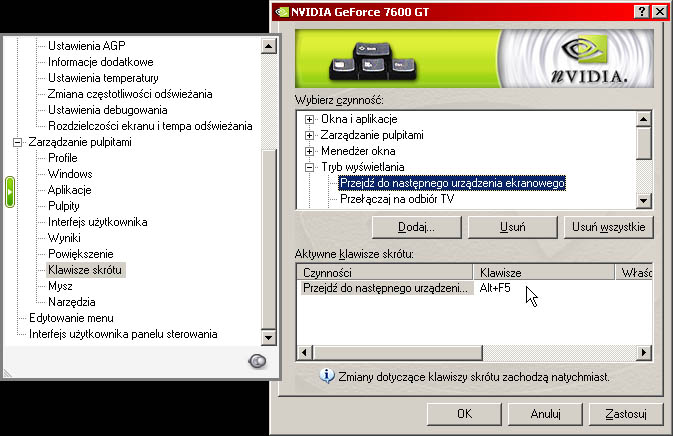673x436 pixels.
Task: Expand the Okna i aplikacje node
Action: (309, 119)
